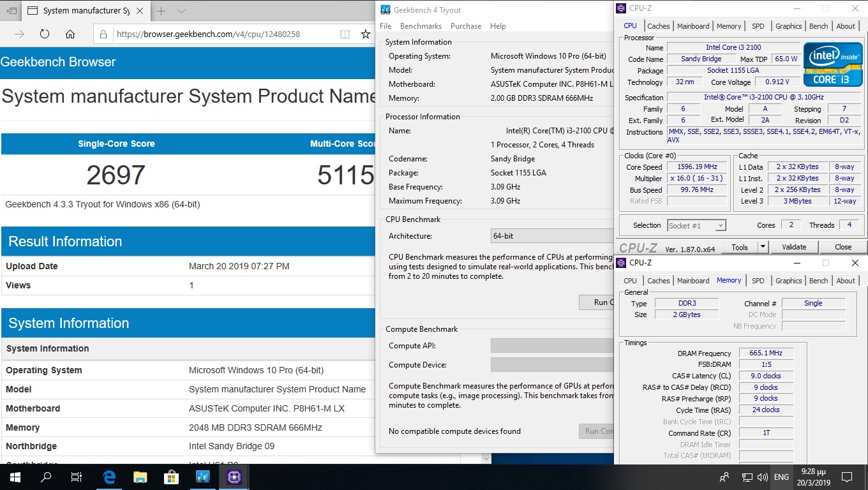Viewport: 868px width, 490px height.
Task: Open the Architecture 64-bit dropdown in Geekbench
Action: tap(552, 236)
